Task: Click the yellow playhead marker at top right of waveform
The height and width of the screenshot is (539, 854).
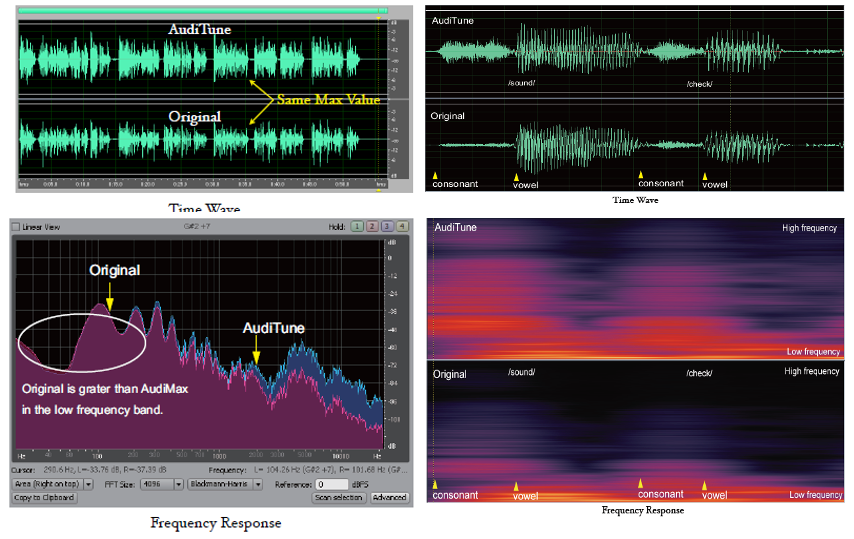Action: (378, 19)
